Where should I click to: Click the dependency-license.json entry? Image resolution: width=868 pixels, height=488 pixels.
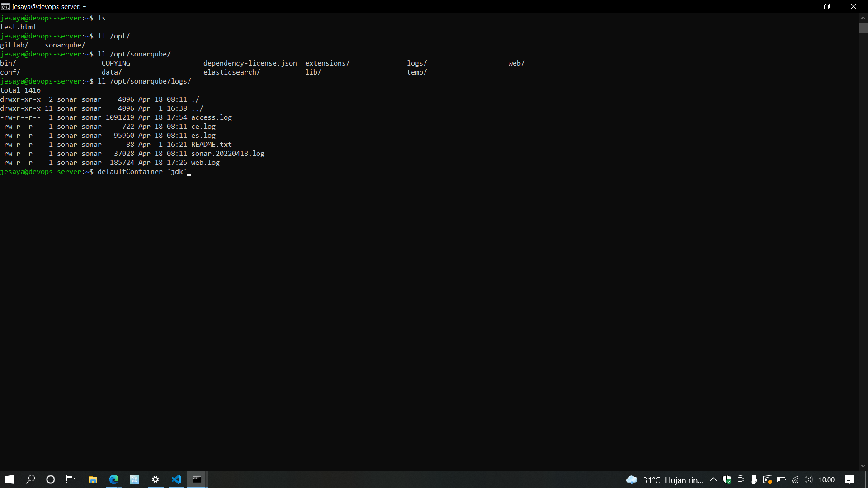(250, 63)
